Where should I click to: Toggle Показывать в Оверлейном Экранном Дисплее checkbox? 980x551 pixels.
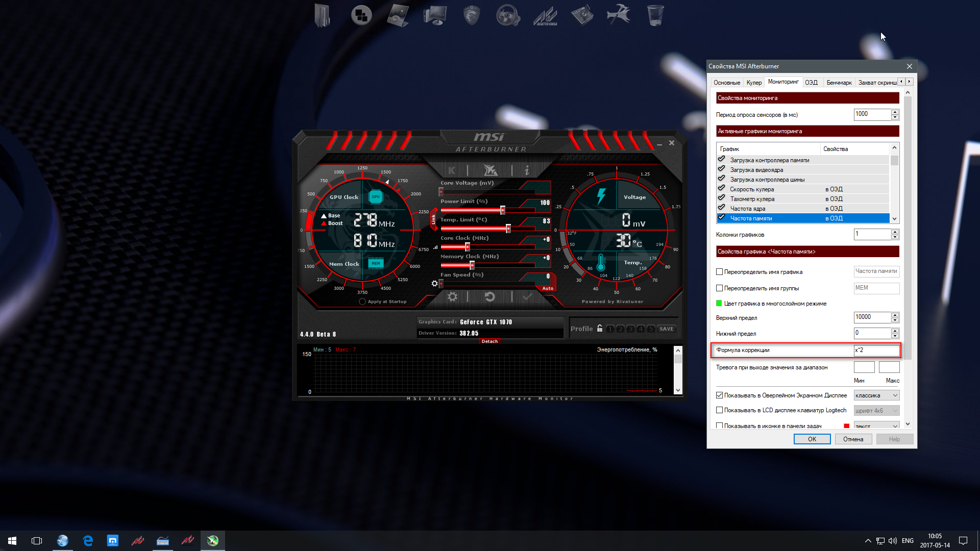tap(719, 395)
